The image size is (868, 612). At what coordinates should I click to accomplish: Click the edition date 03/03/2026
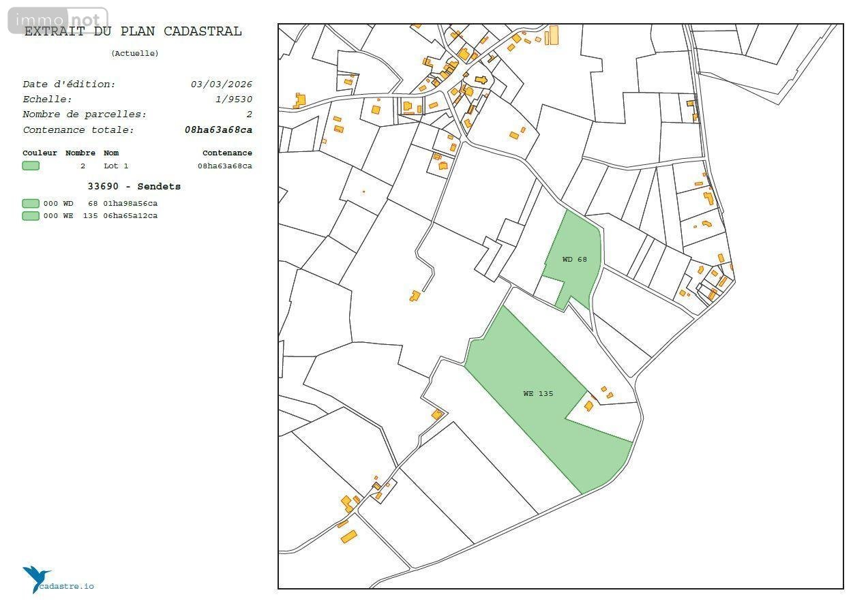(x=221, y=85)
